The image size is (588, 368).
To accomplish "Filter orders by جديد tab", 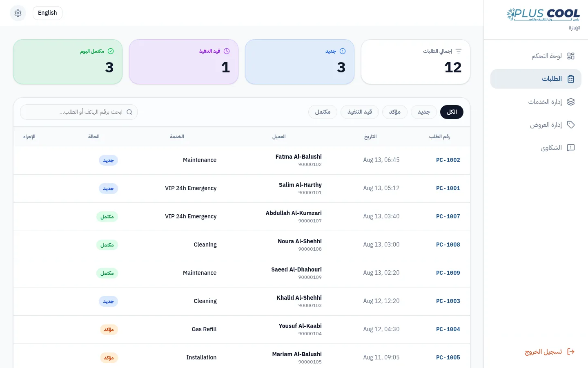I will (x=424, y=112).
